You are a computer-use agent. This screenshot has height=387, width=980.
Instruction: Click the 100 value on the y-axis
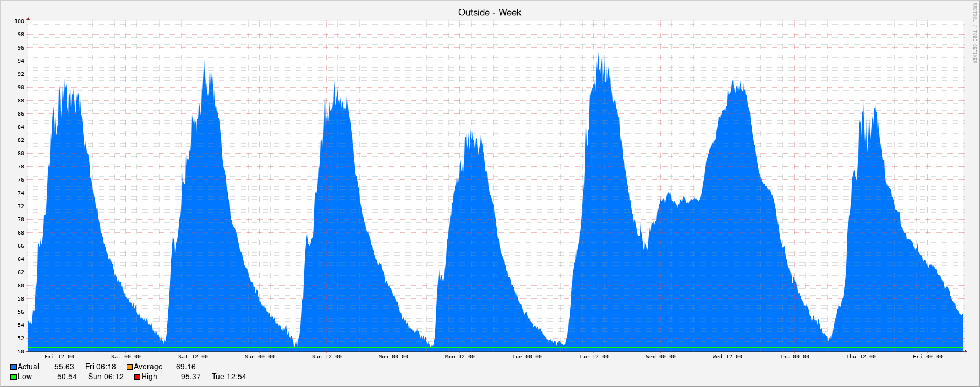pos(19,21)
